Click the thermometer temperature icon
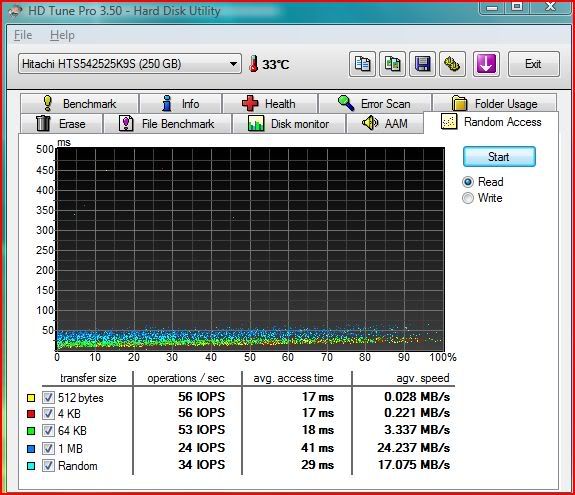This screenshot has height=495, width=575. (x=253, y=64)
